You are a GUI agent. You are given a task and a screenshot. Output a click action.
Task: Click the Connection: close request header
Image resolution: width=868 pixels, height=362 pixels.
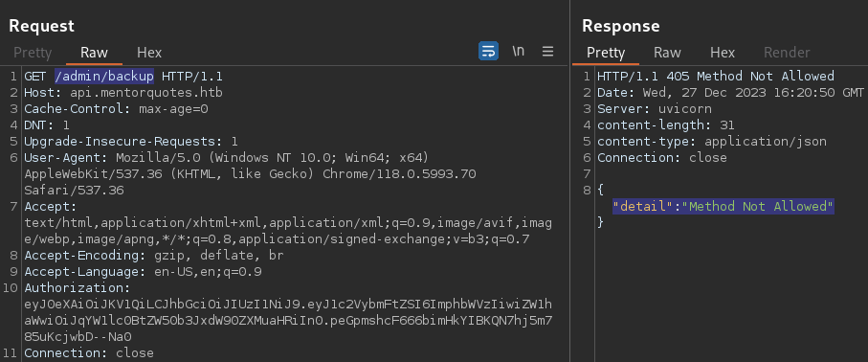coord(89,353)
